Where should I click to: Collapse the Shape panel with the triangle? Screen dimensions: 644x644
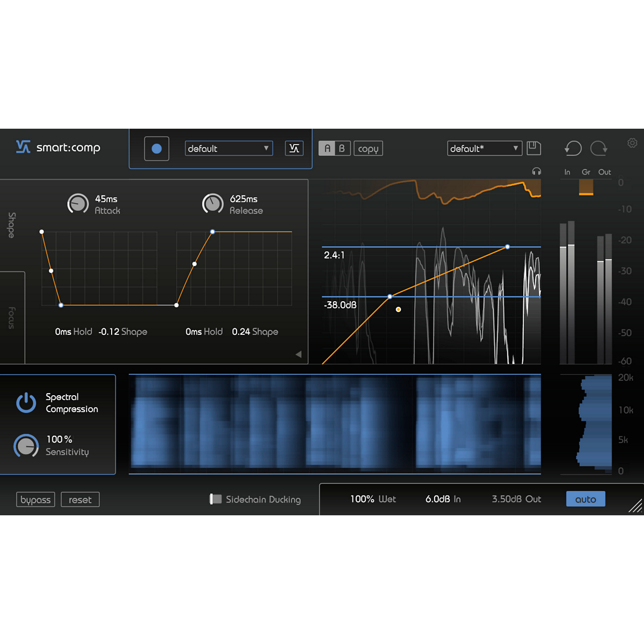point(299,354)
